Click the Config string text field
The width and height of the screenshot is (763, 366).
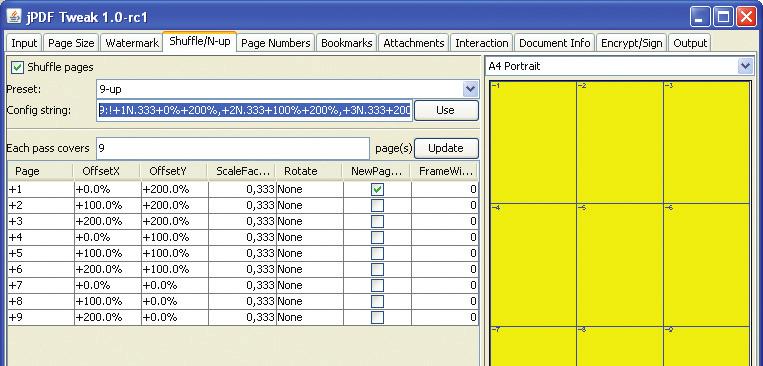(x=254, y=110)
